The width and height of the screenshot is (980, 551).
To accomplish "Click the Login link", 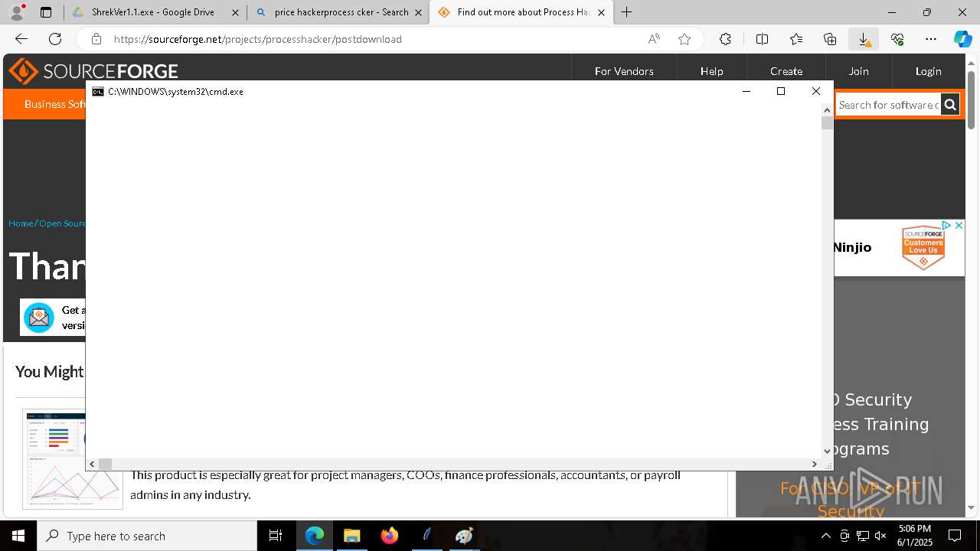I will 928,71.
